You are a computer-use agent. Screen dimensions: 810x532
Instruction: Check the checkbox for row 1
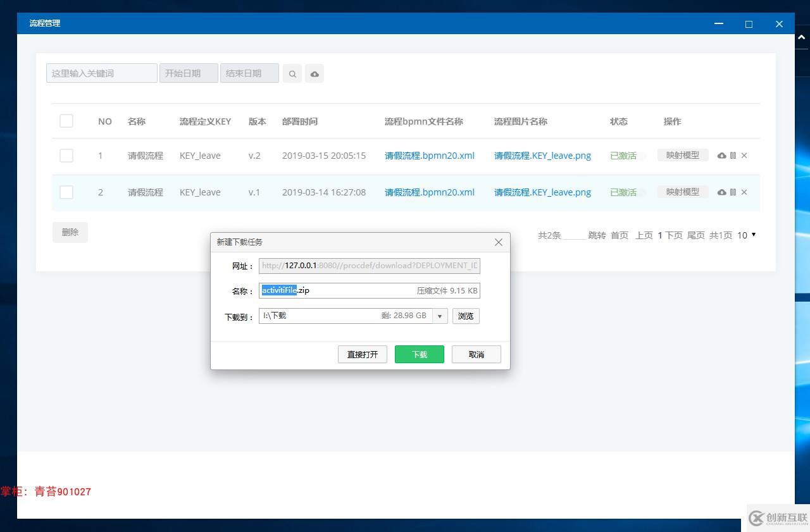(x=66, y=156)
